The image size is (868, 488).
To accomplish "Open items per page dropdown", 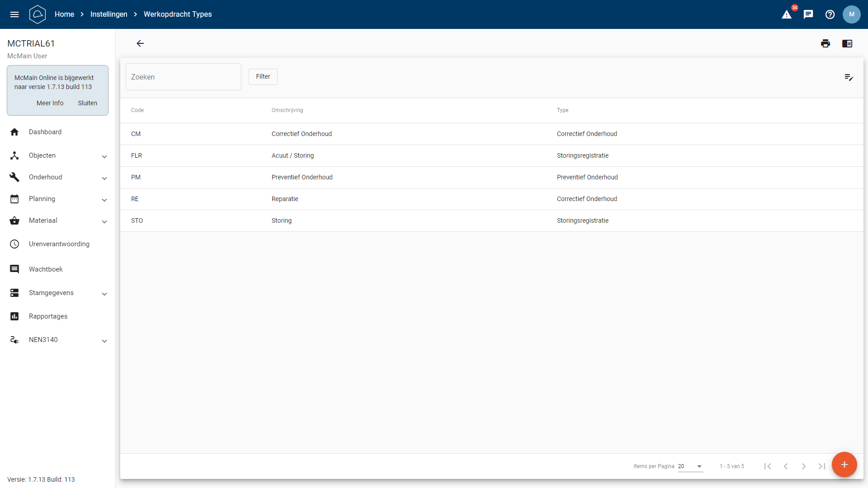I will tap(690, 466).
